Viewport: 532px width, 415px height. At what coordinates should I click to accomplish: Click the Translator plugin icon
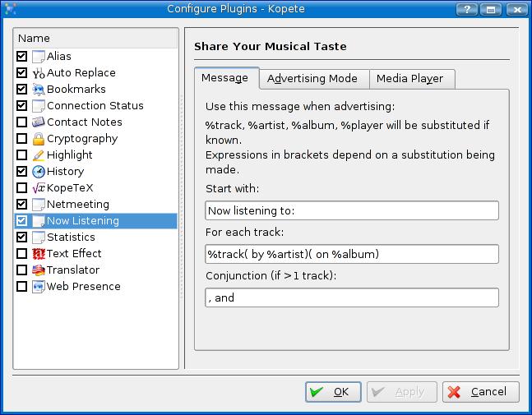[x=38, y=270]
